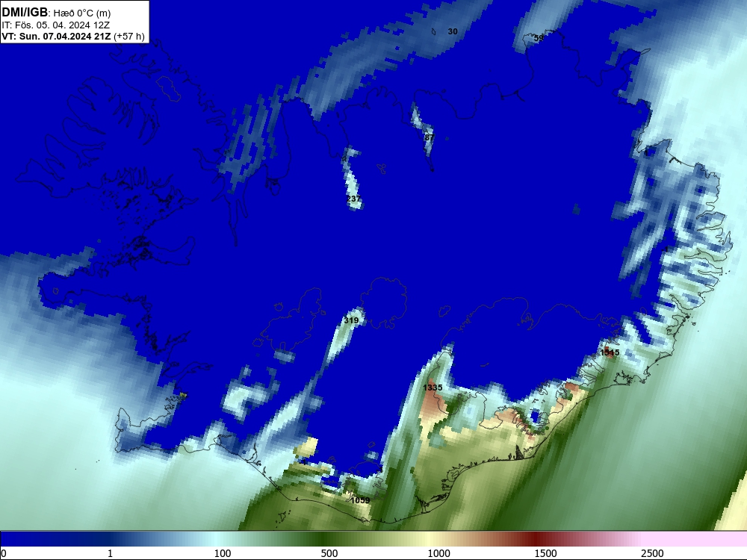Click the legend tick labeled 1000
This screenshot has width=747, height=560.
(438, 554)
